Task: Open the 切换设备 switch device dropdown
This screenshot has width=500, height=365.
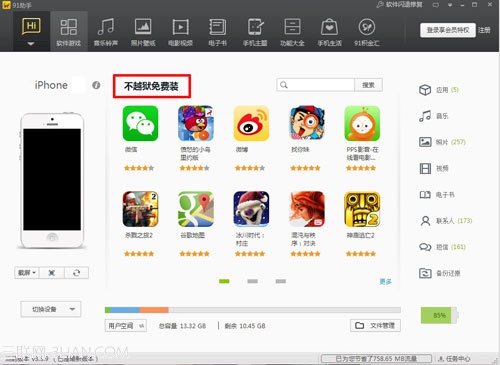Action: click(51, 309)
